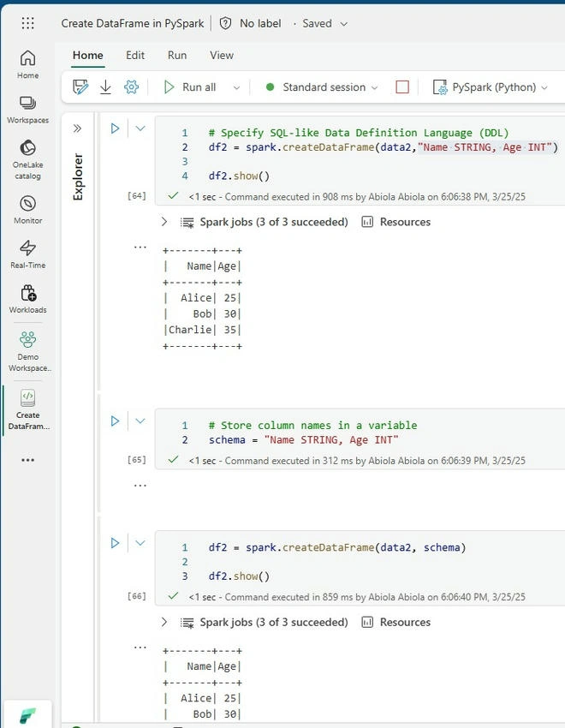Click the sidebar more options ellipsis
Viewport: 565px width, 728px height.
click(28, 460)
